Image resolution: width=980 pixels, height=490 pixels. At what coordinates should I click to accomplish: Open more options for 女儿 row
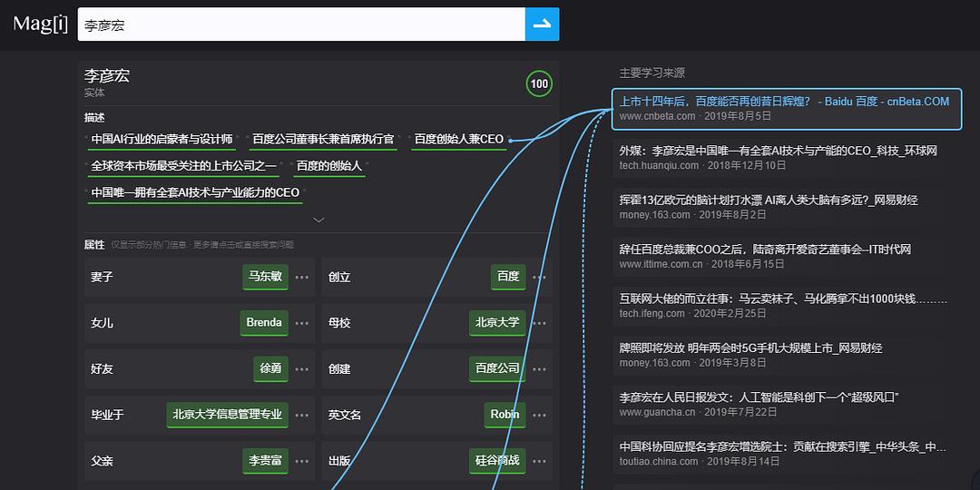click(302, 323)
